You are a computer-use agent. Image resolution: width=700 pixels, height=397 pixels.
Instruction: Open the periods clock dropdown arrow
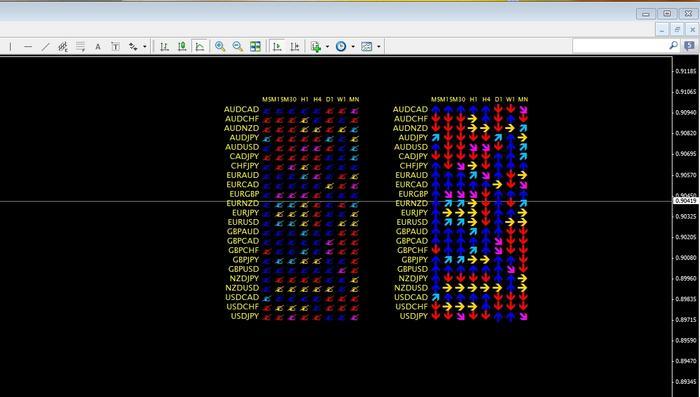(x=353, y=46)
